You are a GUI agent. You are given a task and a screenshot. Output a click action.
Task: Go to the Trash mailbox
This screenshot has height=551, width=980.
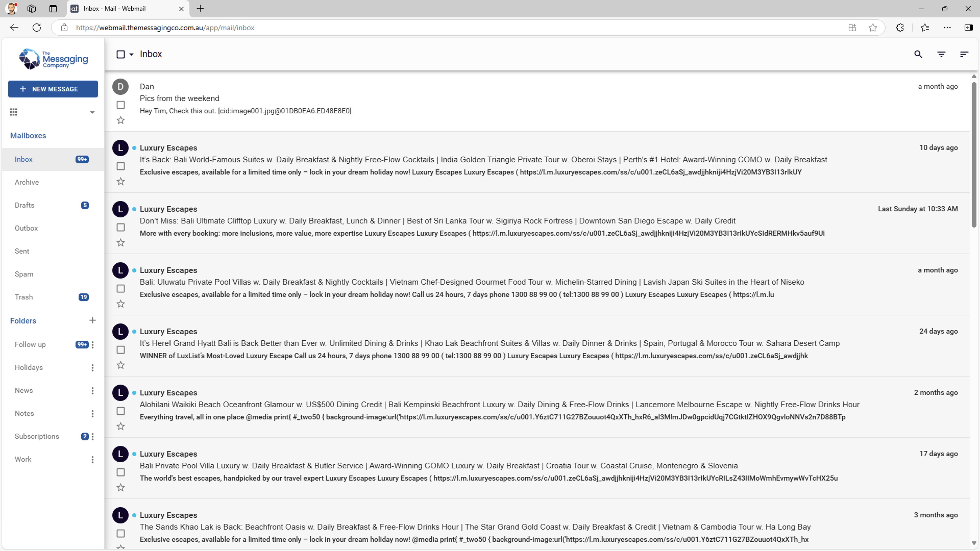(24, 297)
